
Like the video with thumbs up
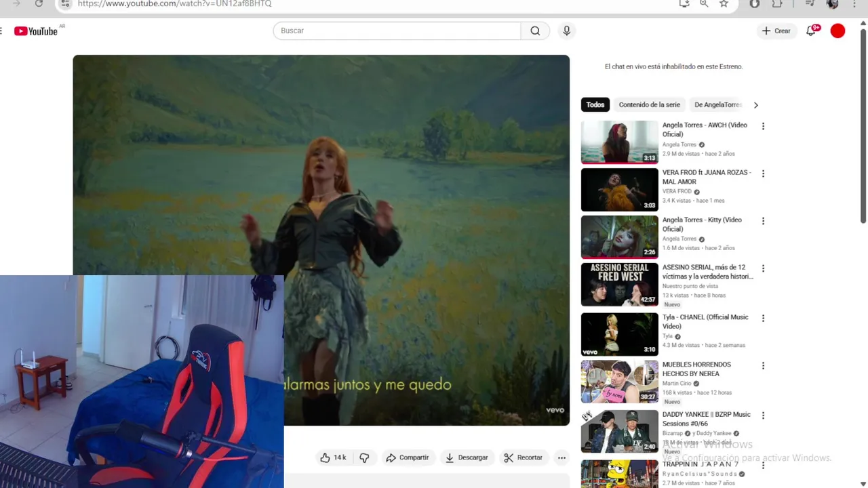pyautogui.click(x=325, y=457)
